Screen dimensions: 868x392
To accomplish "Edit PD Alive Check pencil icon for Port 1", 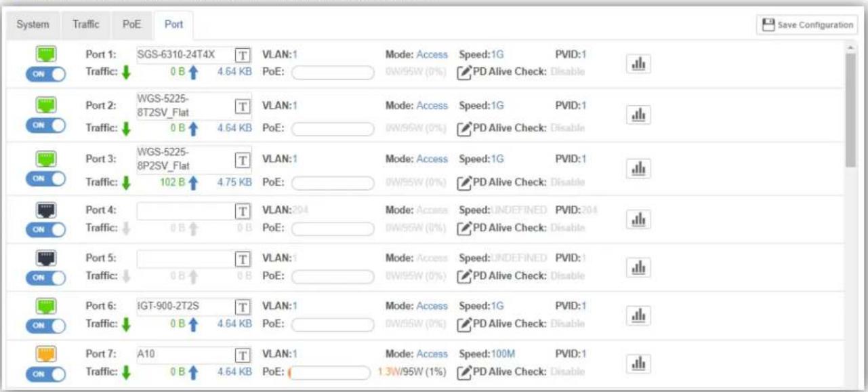I will tap(464, 71).
